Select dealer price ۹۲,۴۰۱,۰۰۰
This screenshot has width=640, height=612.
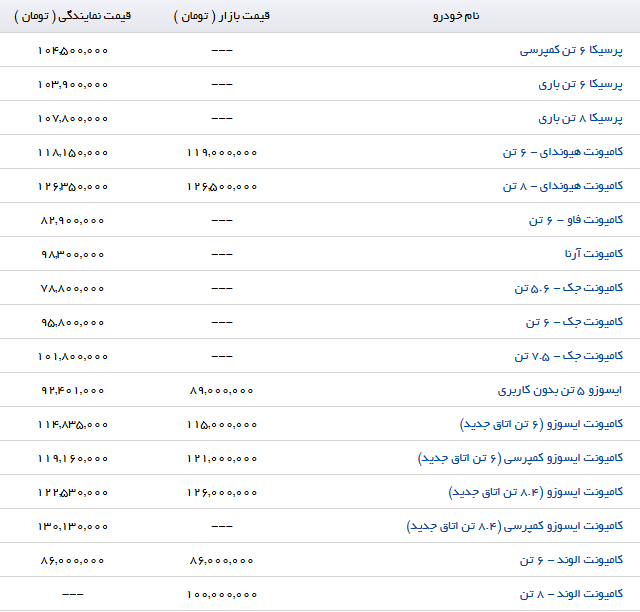point(72,390)
